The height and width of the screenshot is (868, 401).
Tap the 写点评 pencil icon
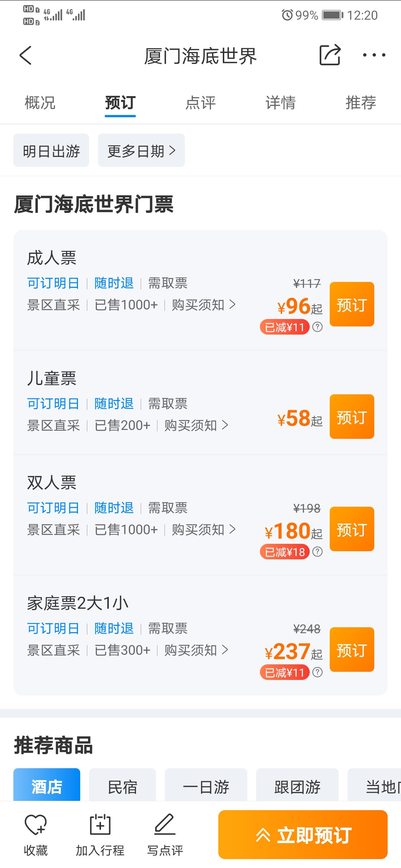(165, 825)
